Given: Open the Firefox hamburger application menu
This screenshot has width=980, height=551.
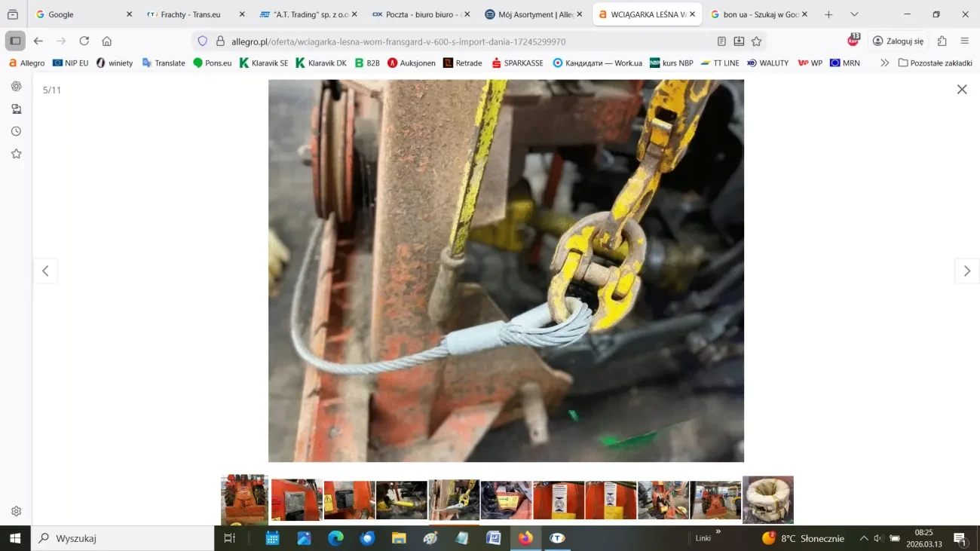Looking at the screenshot, I should (964, 41).
